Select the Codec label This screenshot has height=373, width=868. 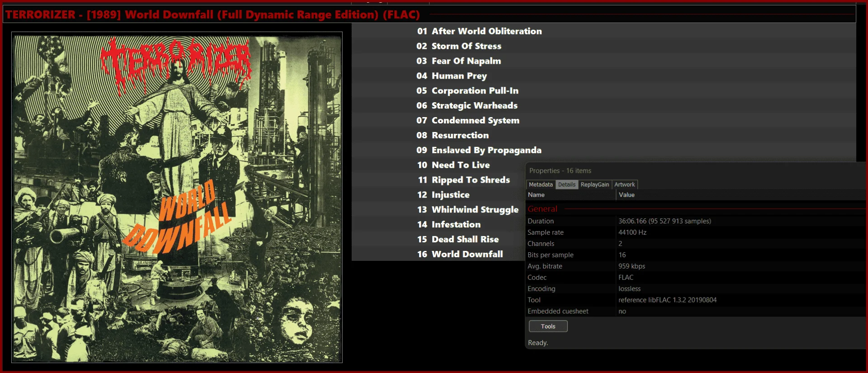[537, 278]
